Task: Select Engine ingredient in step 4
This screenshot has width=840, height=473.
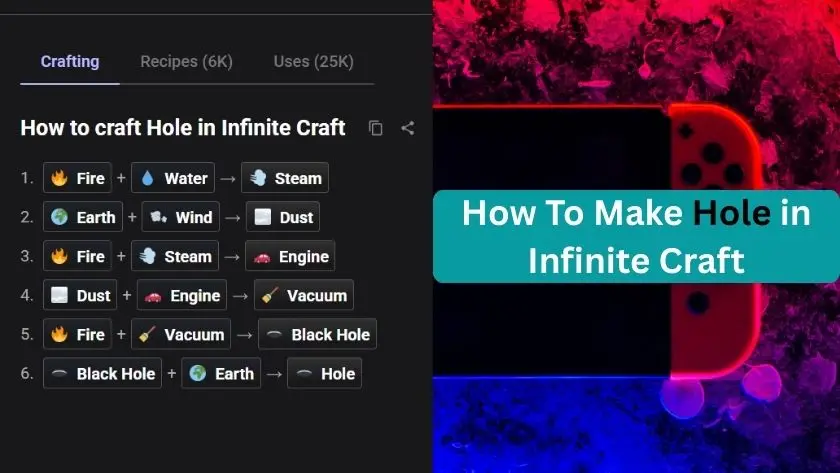Action: 182,295
